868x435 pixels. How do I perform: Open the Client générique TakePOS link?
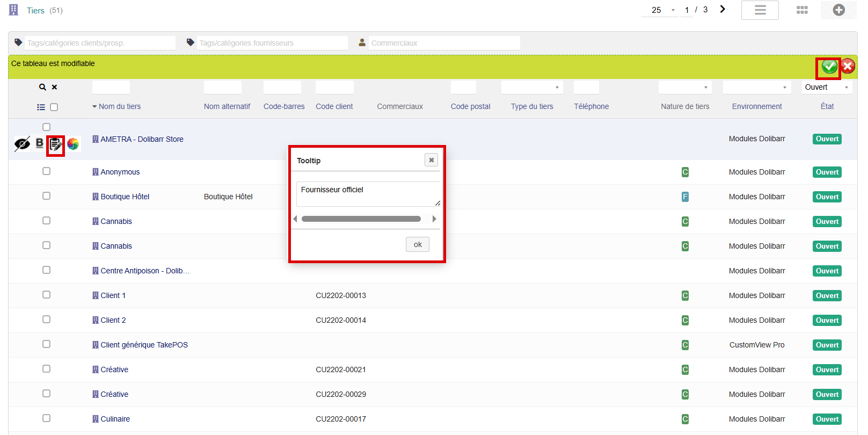(144, 345)
